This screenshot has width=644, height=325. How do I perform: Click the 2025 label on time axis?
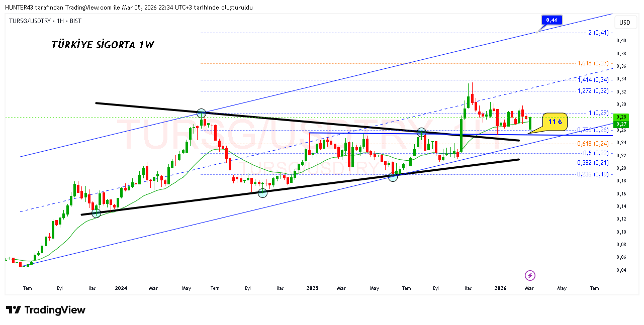312,288
